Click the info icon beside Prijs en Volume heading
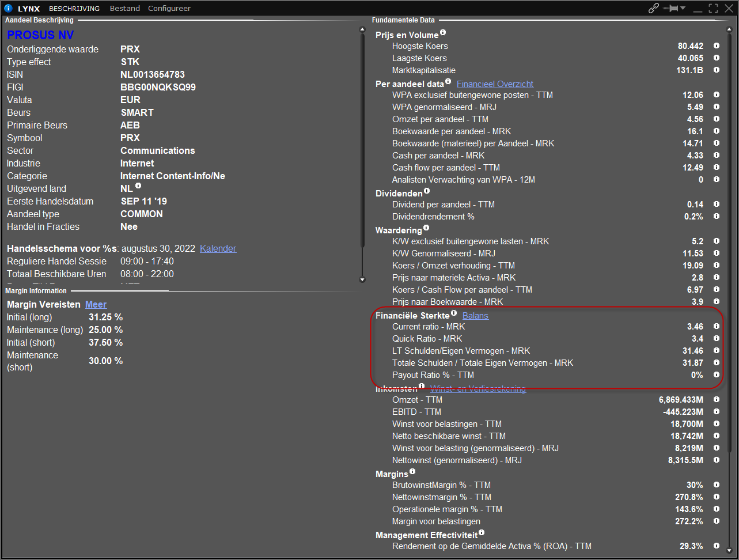Viewport: 739px width, 560px height. pyautogui.click(x=444, y=32)
